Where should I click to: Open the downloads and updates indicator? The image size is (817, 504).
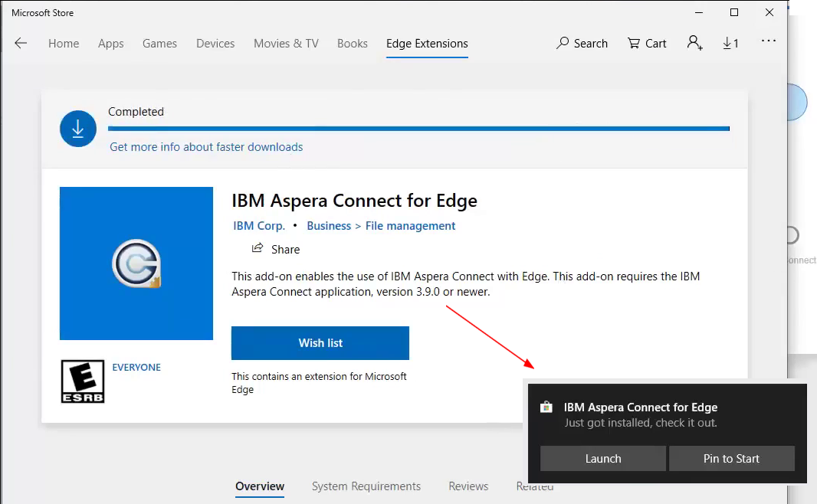coord(730,44)
